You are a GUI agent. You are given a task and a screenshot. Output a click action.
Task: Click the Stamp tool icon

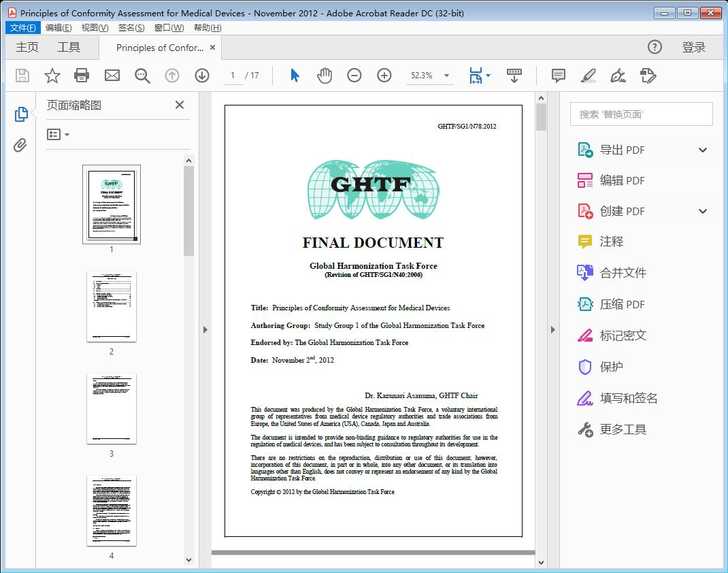coord(648,76)
